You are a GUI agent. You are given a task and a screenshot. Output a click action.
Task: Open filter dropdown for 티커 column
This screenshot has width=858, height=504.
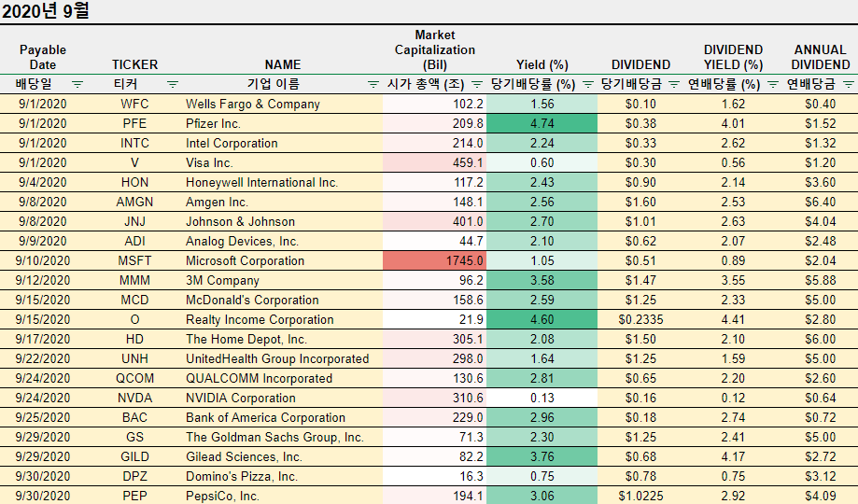coord(173,84)
